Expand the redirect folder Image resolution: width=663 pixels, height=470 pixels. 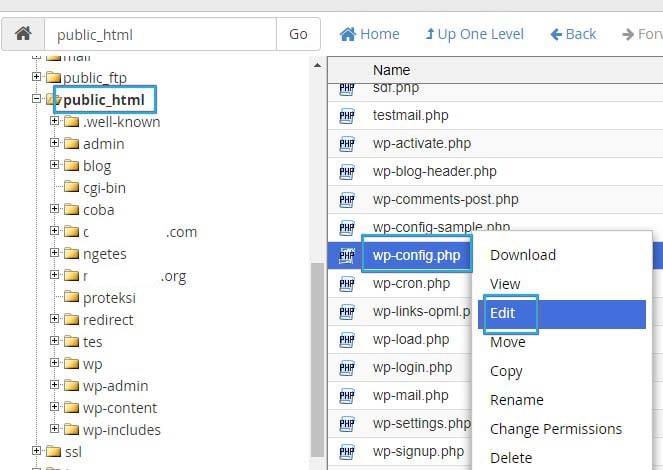click(54, 319)
